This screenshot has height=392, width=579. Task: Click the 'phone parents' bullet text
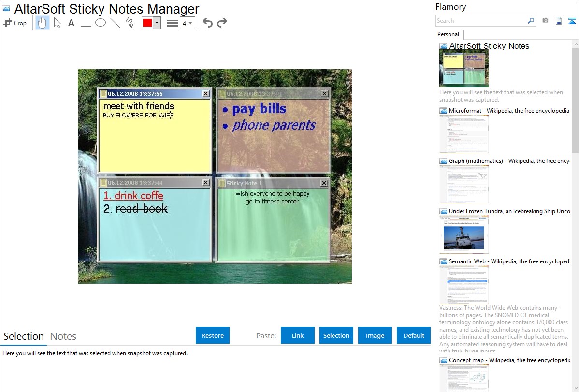[x=274, y=126]
